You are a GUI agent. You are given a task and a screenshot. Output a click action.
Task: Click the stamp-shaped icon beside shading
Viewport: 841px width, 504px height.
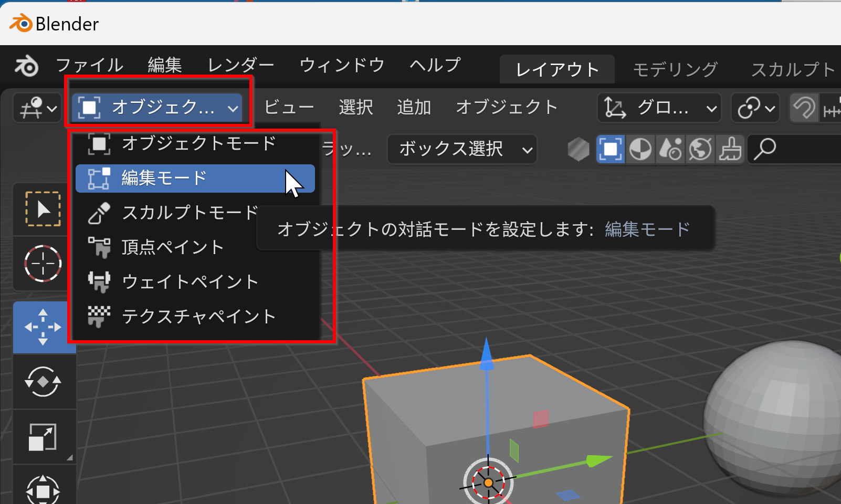point(730,150)
